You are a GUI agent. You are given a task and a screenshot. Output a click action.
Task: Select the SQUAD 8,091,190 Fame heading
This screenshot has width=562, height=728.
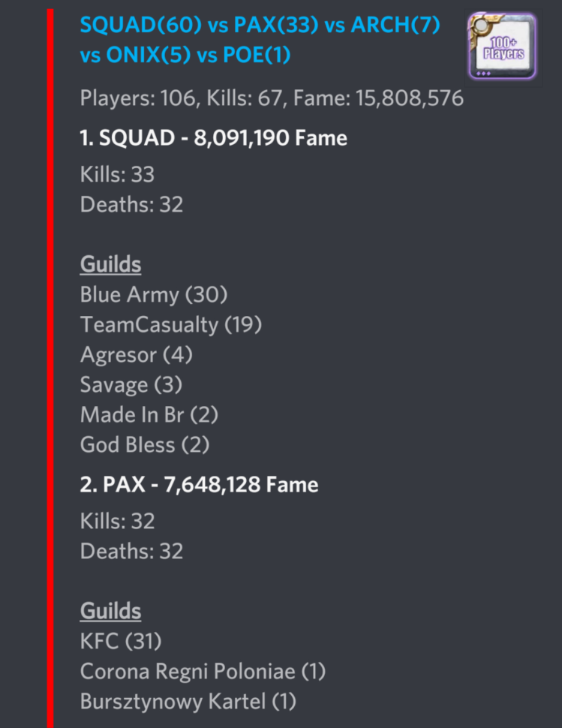[x=213, y=138]
